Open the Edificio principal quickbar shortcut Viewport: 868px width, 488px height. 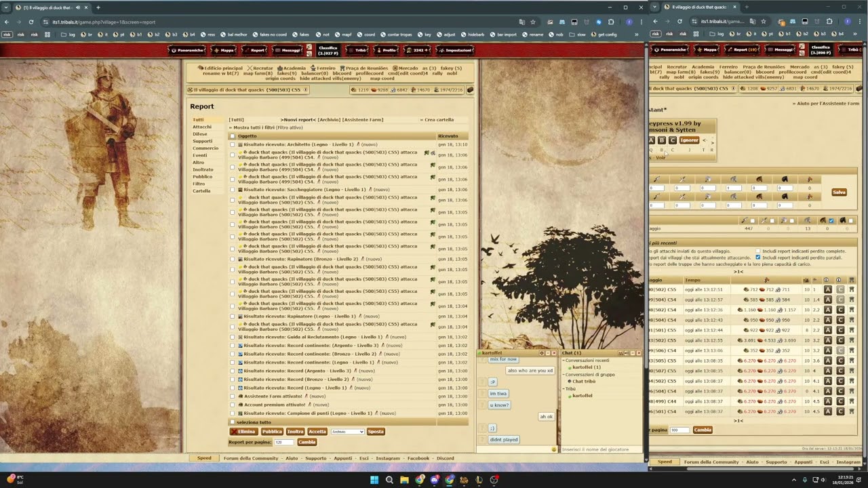click(220, 68)
